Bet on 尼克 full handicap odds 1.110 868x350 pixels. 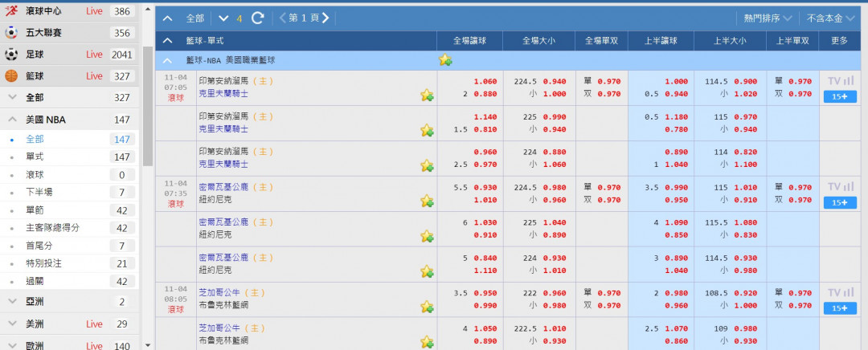[485, 271]
